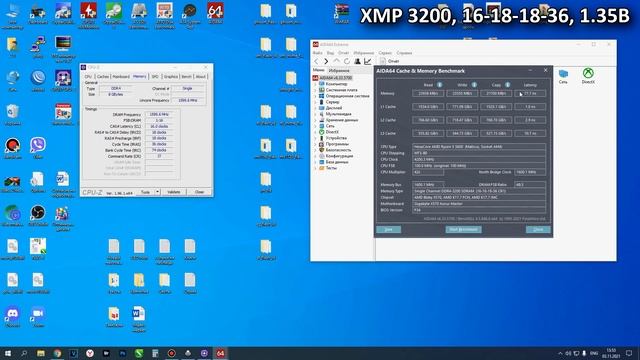Click Close in the benchmark window
Screen dimensions: 640x360
pos(538,229)
